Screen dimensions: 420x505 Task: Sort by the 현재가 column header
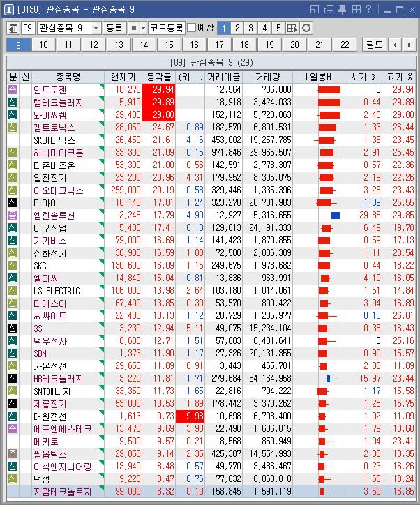(x=123, y=77)
